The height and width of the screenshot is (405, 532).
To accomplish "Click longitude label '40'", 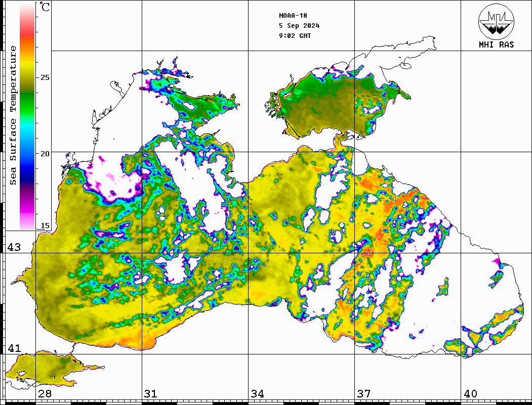I will tap(470, 393).
